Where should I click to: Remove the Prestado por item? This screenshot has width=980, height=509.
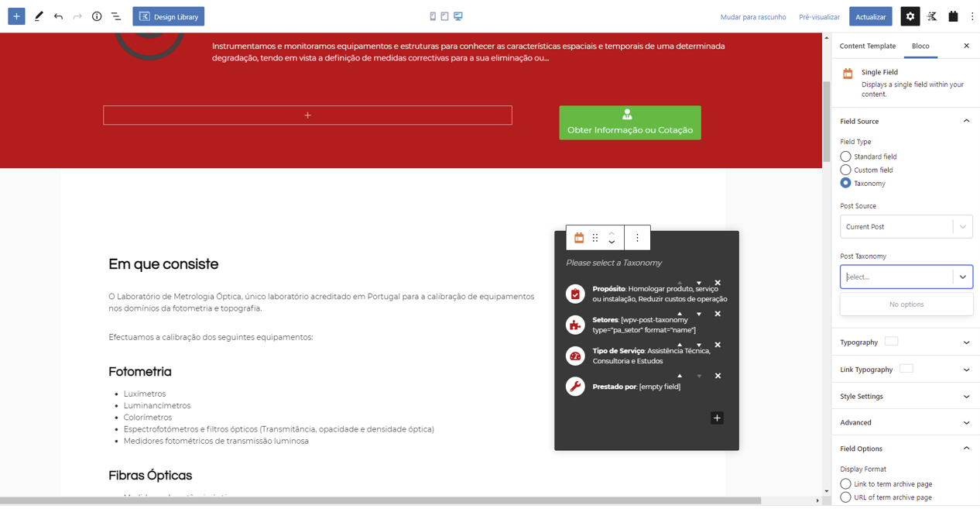[x=718, y=376]
